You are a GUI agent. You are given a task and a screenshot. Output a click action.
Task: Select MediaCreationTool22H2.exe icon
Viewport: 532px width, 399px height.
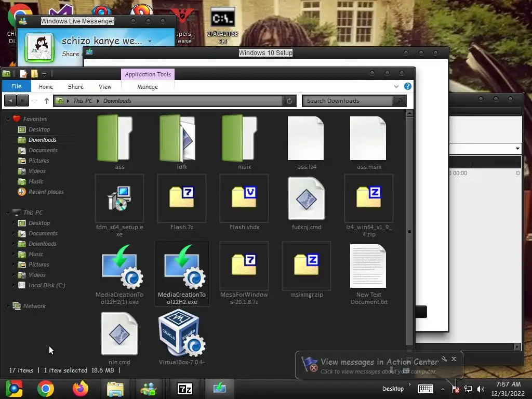(184, 267)
